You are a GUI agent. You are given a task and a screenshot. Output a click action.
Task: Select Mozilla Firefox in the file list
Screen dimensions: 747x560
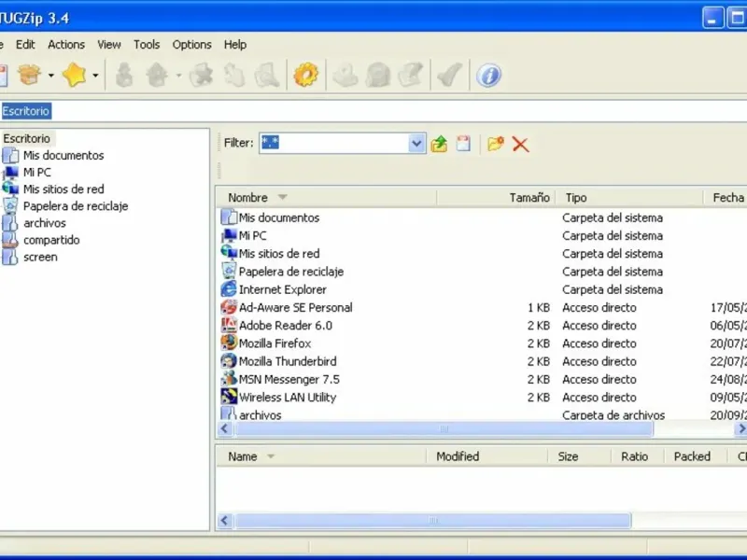click(x=275, y=343)
